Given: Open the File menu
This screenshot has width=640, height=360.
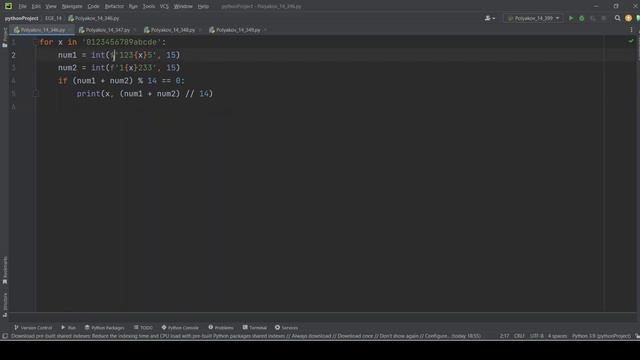Looking at the screenshot, I should pos(22,6).
